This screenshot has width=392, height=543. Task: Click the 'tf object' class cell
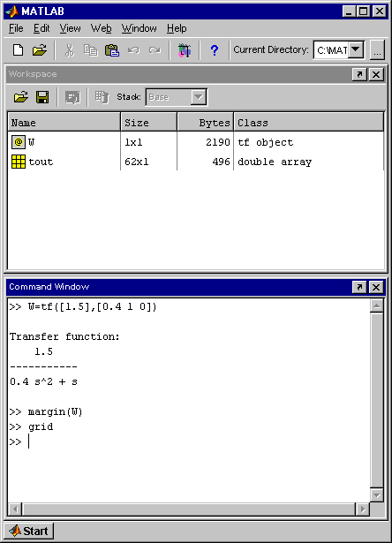pos(265,142)
